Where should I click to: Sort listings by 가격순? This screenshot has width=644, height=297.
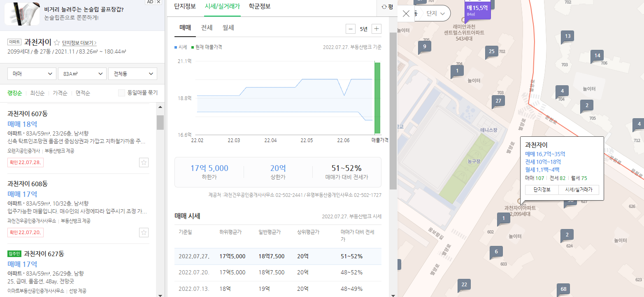[x=60, y=93]
